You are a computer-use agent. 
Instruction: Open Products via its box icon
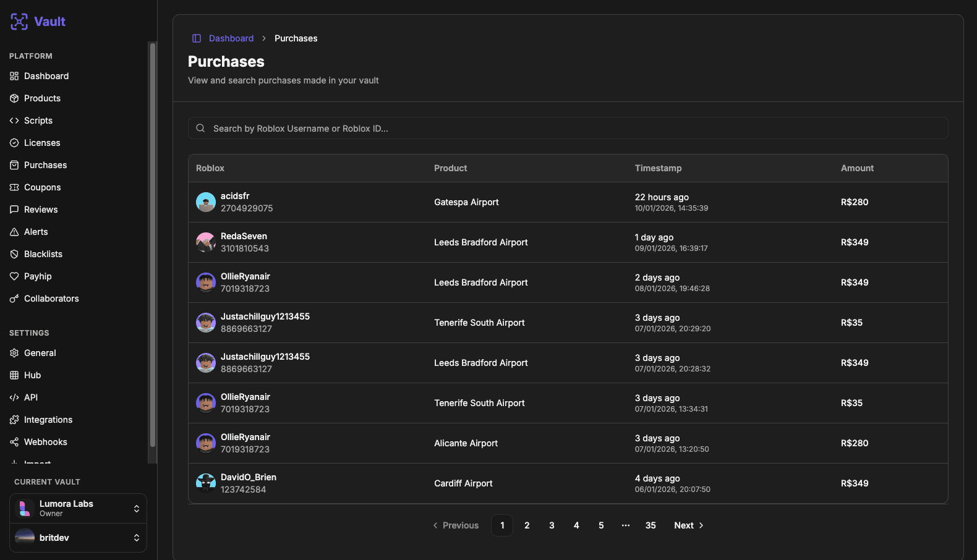pos(14,98)
